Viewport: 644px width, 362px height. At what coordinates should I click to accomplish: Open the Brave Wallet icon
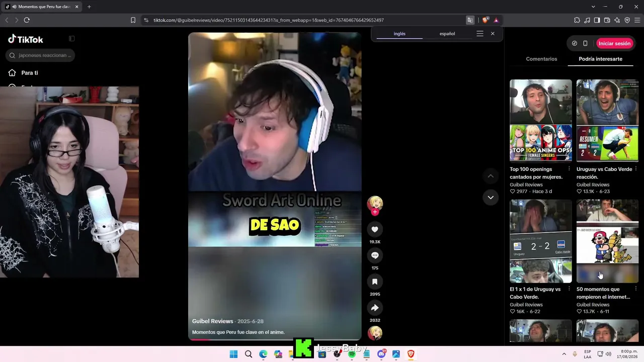(607, 20)
